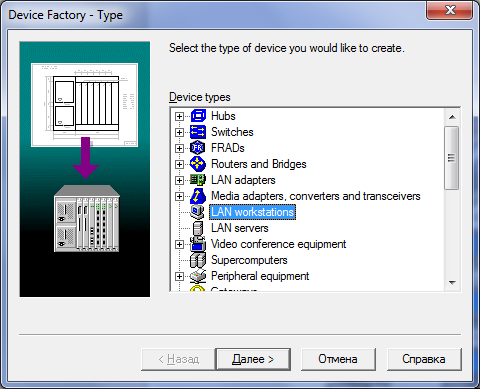Image resolution: width=480 pixels, height=389 pixels.
Task: Click the device list scrollbar thumb
Action: click(x=452, y=158)
